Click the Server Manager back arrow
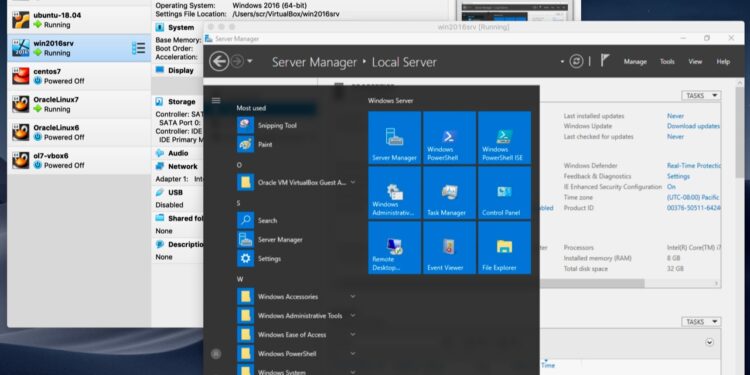750x375 pixels. point(219,62)
